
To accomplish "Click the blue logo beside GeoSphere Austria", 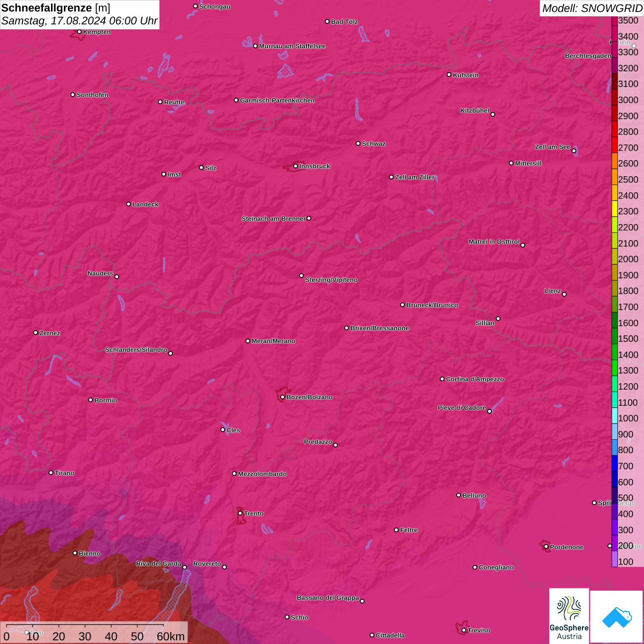I will (x=616, y=617).
